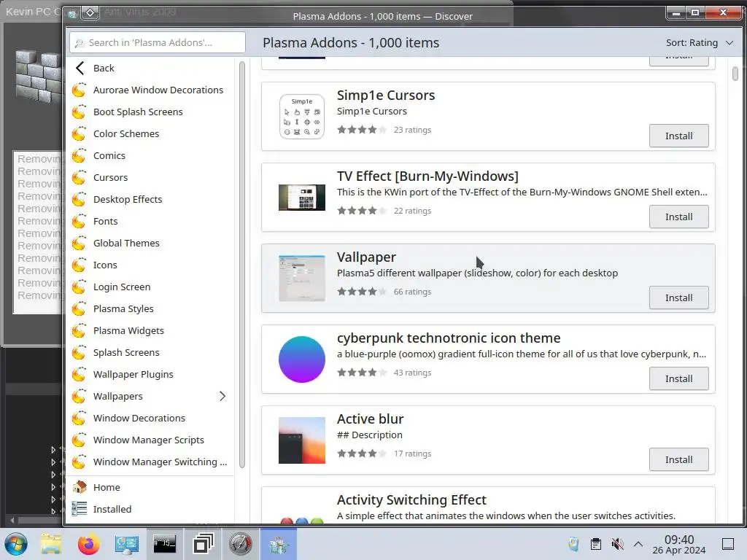
Task: Open the Activity Switching Effect title
Action: click(411, 500)
